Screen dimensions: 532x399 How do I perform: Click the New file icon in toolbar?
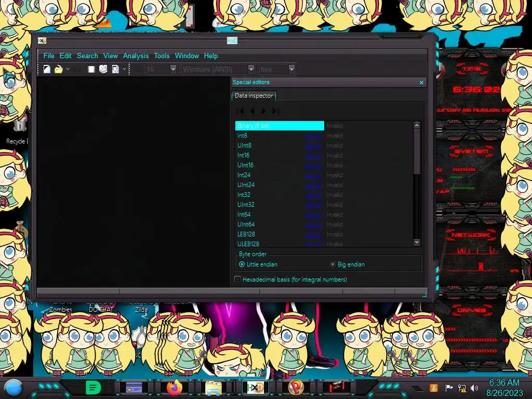(47, 69)
